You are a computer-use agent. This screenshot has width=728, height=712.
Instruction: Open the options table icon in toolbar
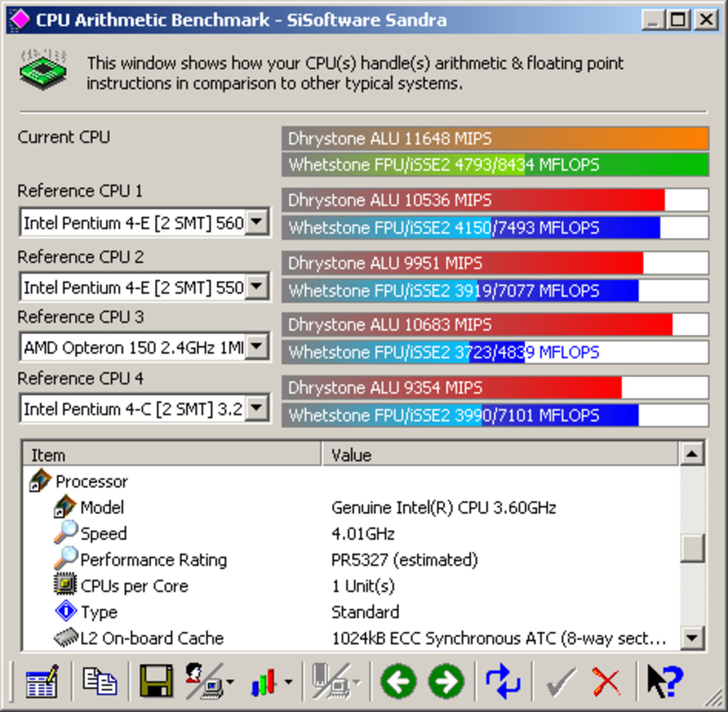[42, 681]
